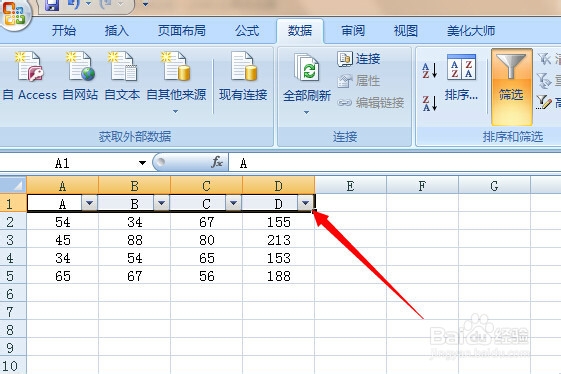Switch to the 视图 (View) tab

tap(406, 31)
